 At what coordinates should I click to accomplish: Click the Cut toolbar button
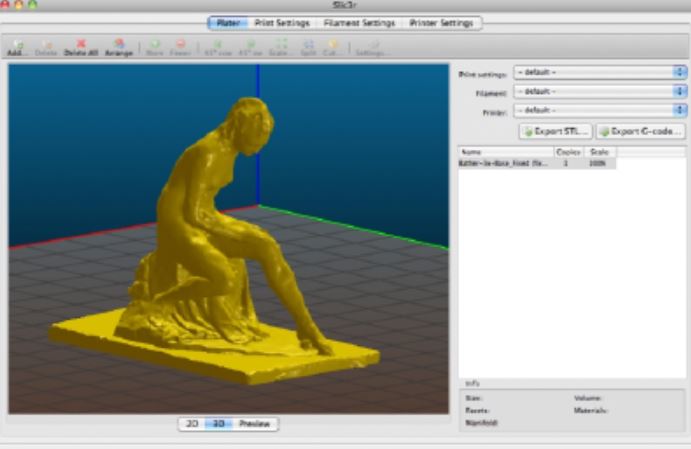[332, 48]
